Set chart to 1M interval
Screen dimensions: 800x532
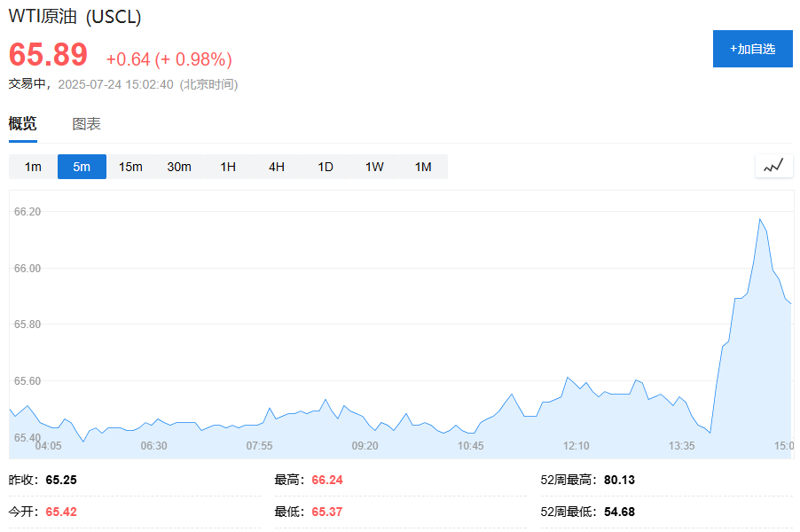point(423,167)
